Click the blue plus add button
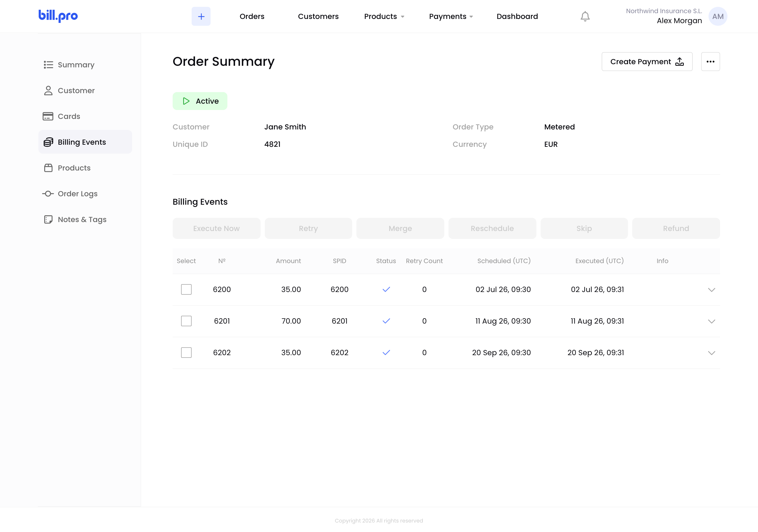 [201, 17]
